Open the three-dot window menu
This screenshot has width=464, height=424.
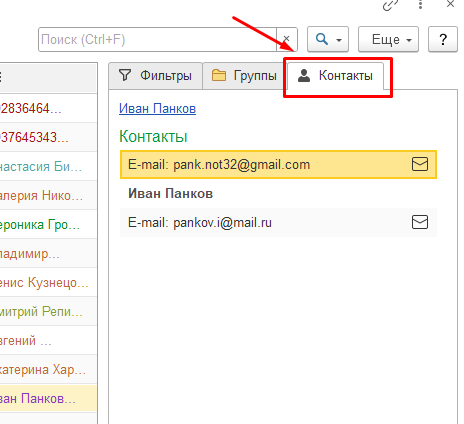[x=420, y=4]
